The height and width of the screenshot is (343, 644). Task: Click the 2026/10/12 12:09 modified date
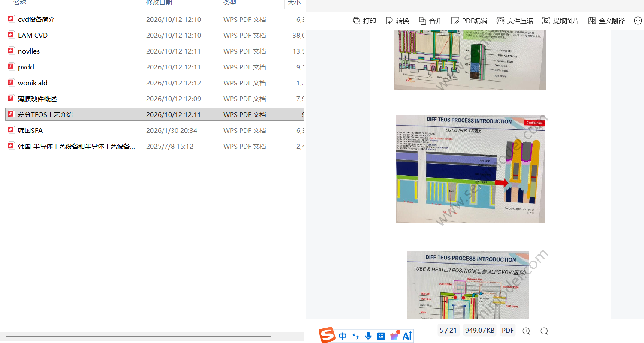click(x=174, y=99)
